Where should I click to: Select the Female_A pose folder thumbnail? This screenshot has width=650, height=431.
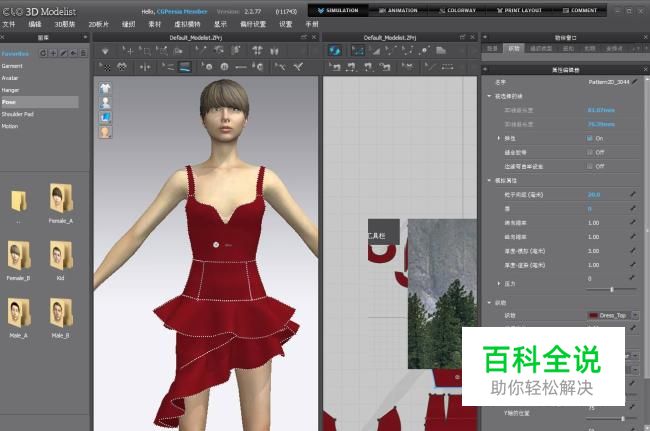(60, 200)
